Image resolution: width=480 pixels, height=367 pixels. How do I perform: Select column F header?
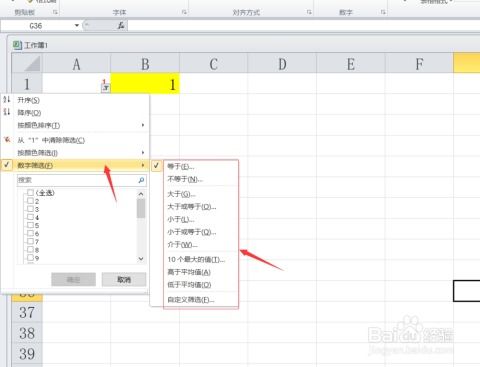[x=419, y=64]
